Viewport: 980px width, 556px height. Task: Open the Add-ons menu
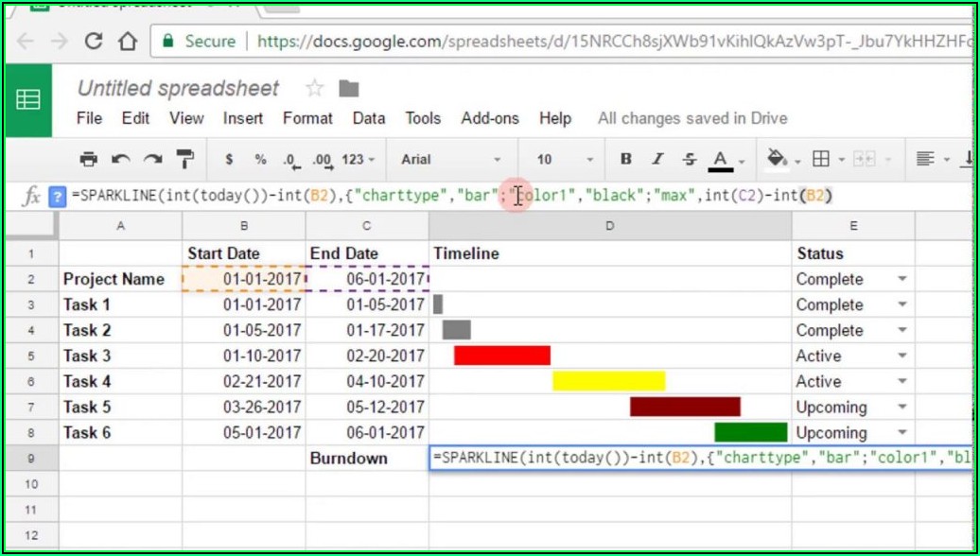pyautogui.click(x=490, y=118)
